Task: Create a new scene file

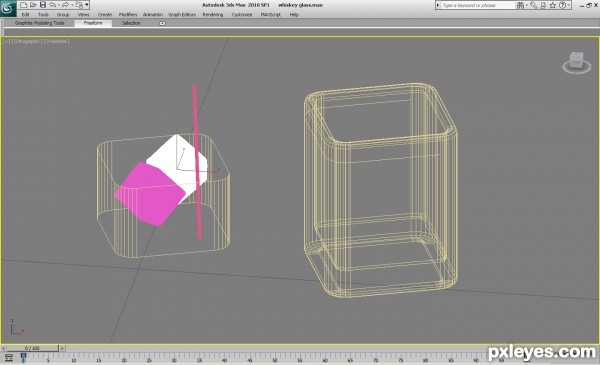Action: (x=24, y=5)
